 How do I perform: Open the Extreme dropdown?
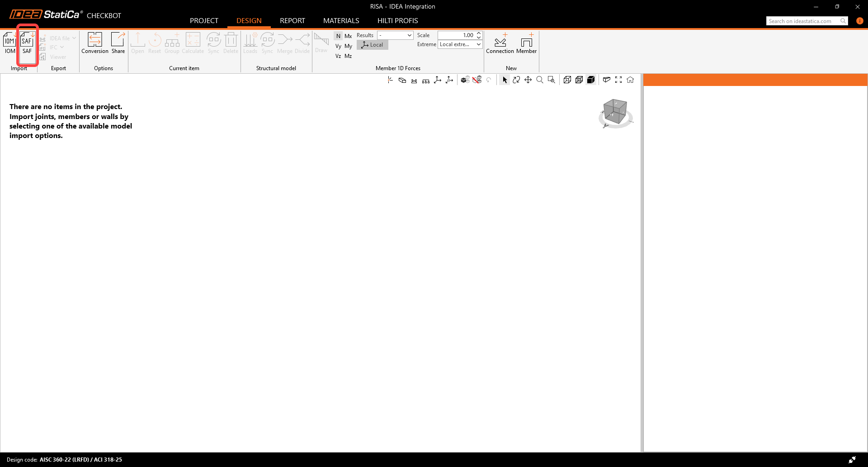pos(460,44)
